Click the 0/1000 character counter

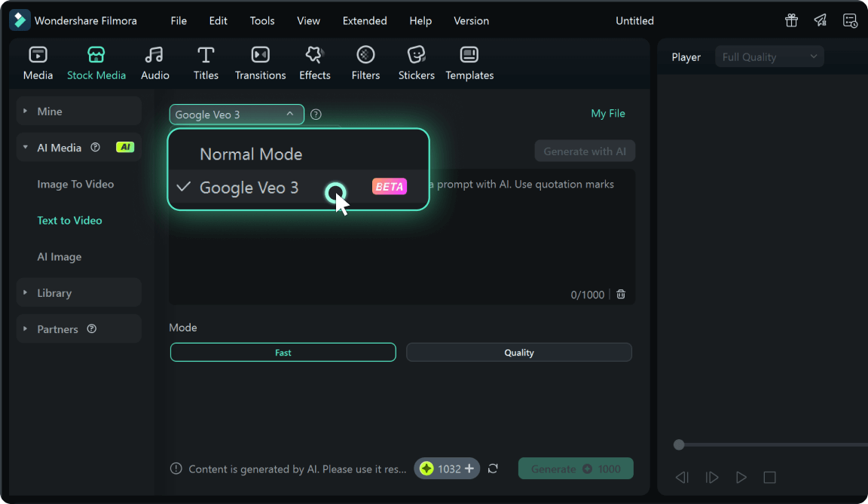coord(588,295)
